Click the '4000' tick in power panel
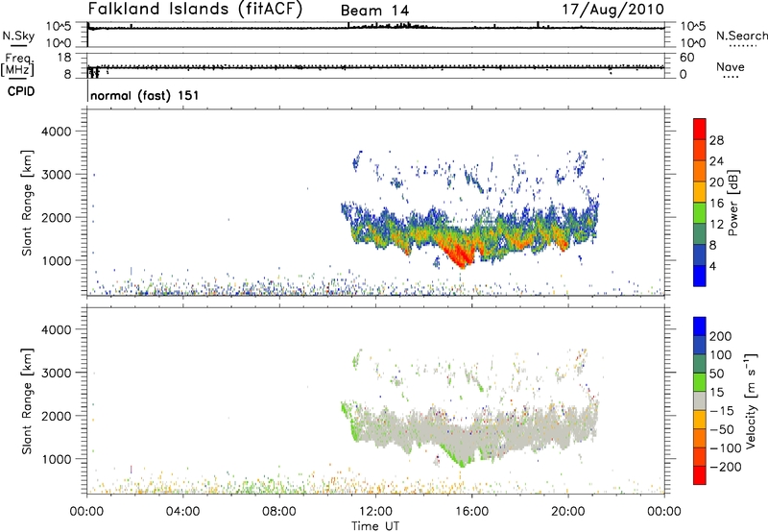Viewport: 768px width, 532px height. point(57,132)
